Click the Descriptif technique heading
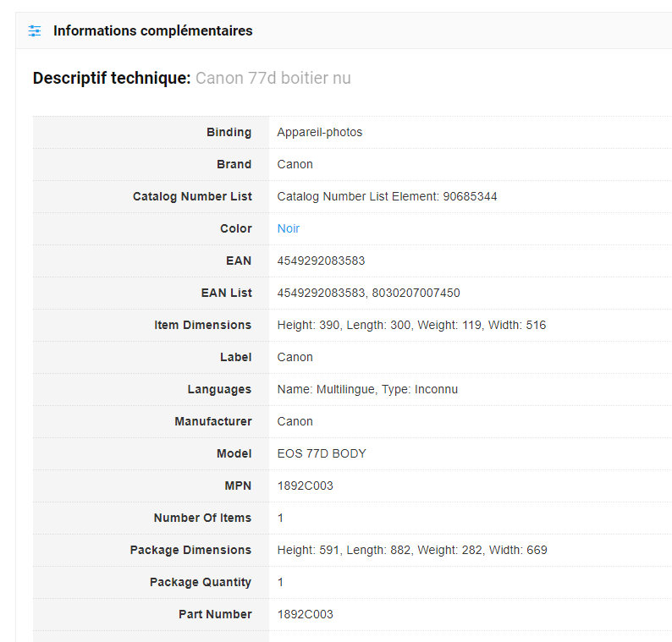 [x=111, y=79]
